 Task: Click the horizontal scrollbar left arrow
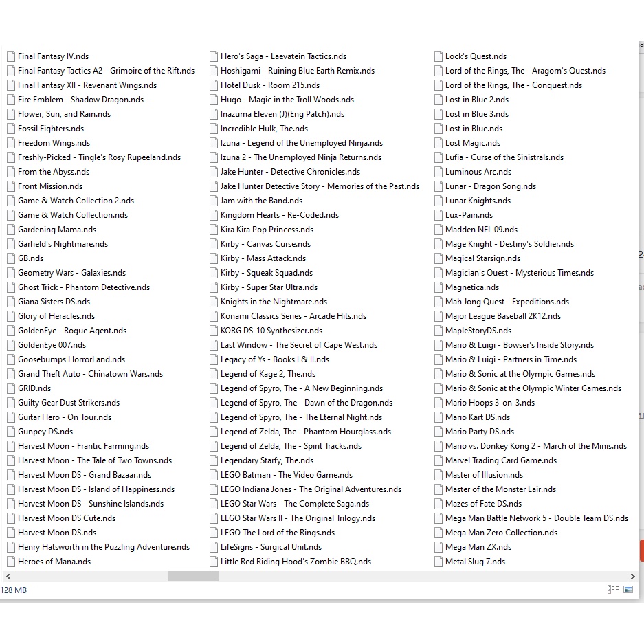click(x=8, y=576)
